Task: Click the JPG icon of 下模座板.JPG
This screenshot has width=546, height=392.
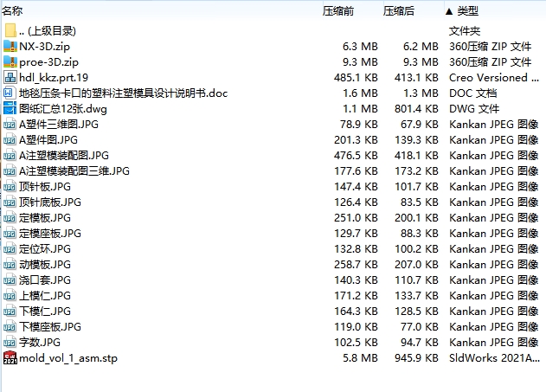Action: (x=10, y=327)
